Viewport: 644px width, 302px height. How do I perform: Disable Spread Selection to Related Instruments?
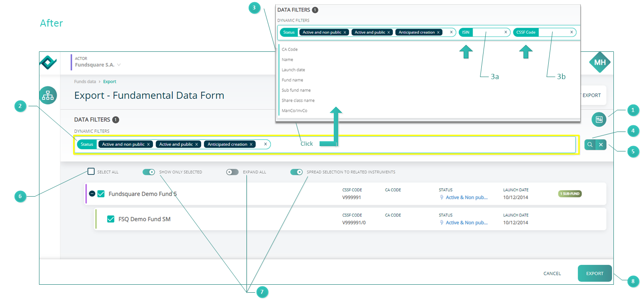tap(297, 172)
